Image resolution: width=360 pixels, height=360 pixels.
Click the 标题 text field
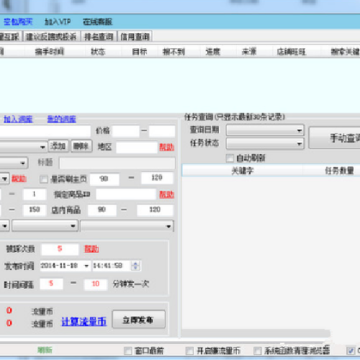(117, 163)
